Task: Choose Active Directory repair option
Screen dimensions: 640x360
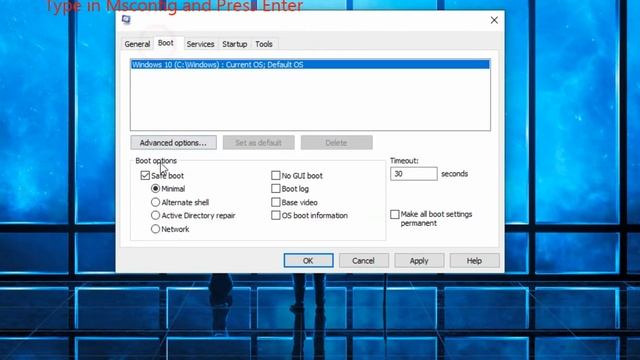Action: point(155,215)
